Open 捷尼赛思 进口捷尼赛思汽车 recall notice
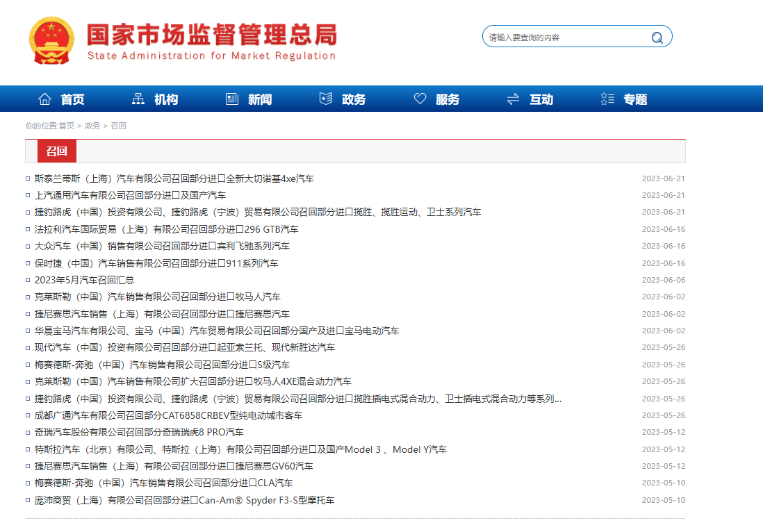The width and height of the screenshot is (763, 532). click(161, 314)
